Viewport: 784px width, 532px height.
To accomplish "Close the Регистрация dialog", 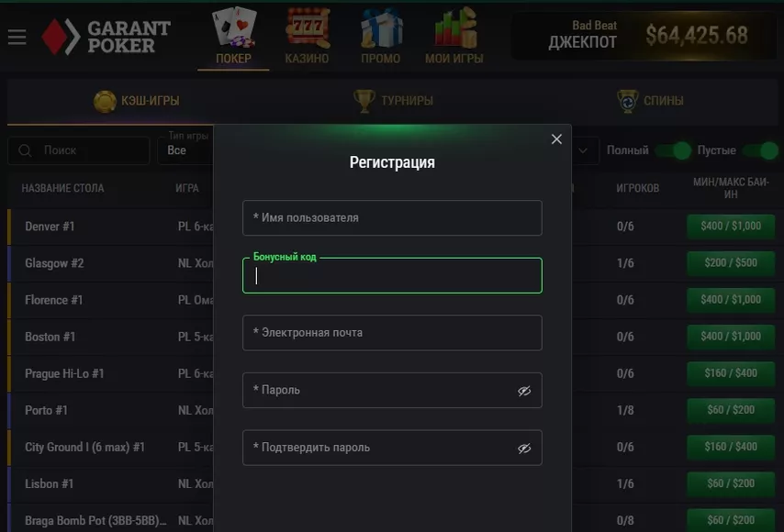I will (556, 139).
